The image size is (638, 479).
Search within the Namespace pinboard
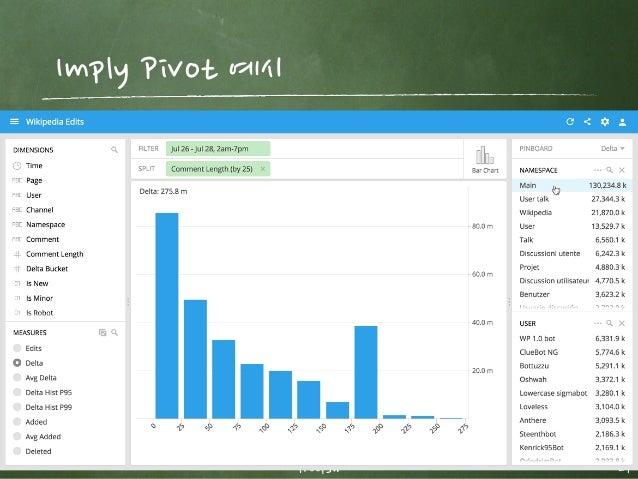coord(609,170)
